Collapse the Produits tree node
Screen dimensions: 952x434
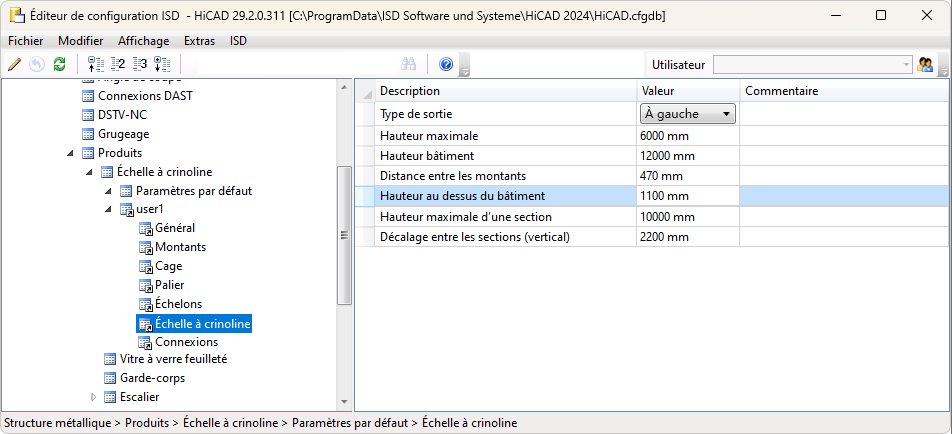(70, 153)
